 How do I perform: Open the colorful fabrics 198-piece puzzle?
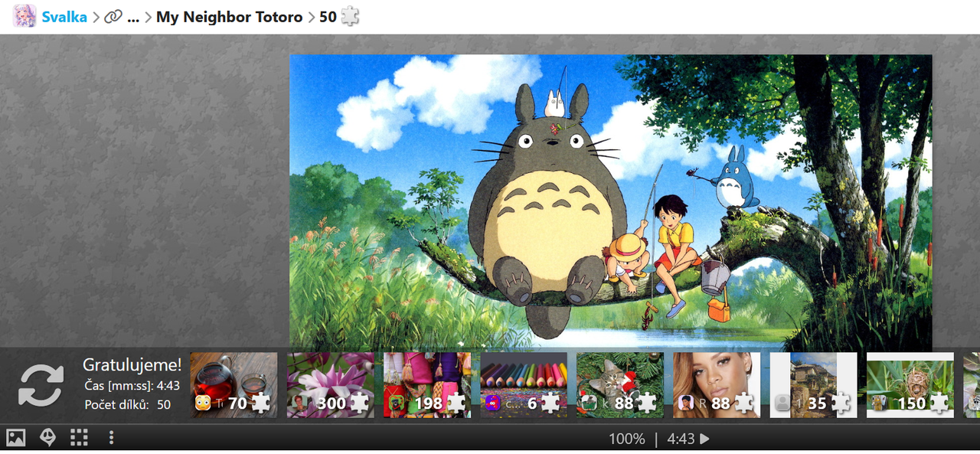click(427, 385)
